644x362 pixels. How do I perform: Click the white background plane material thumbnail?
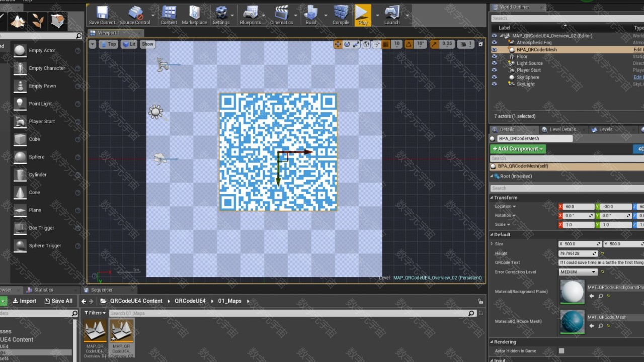(x=572, y=292)
